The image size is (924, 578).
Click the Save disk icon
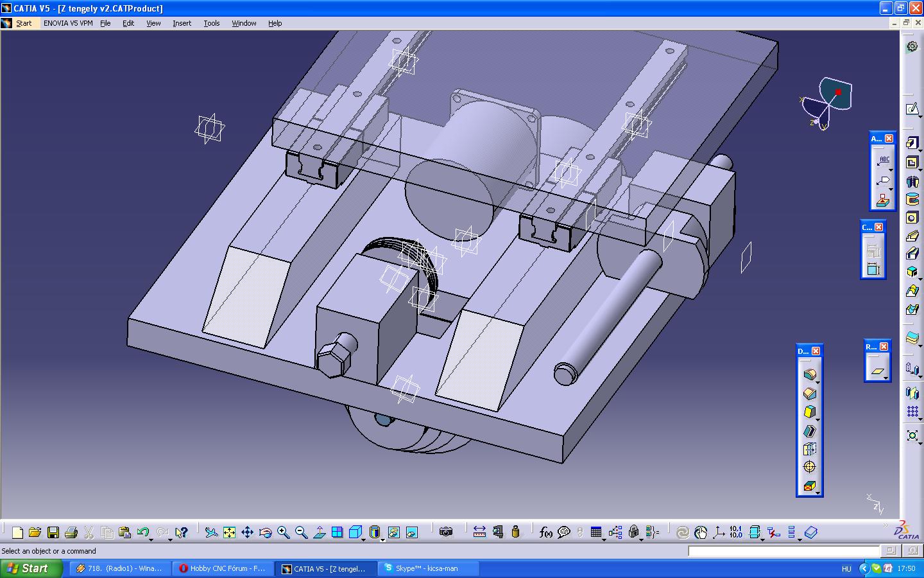(x=53, y=532)
